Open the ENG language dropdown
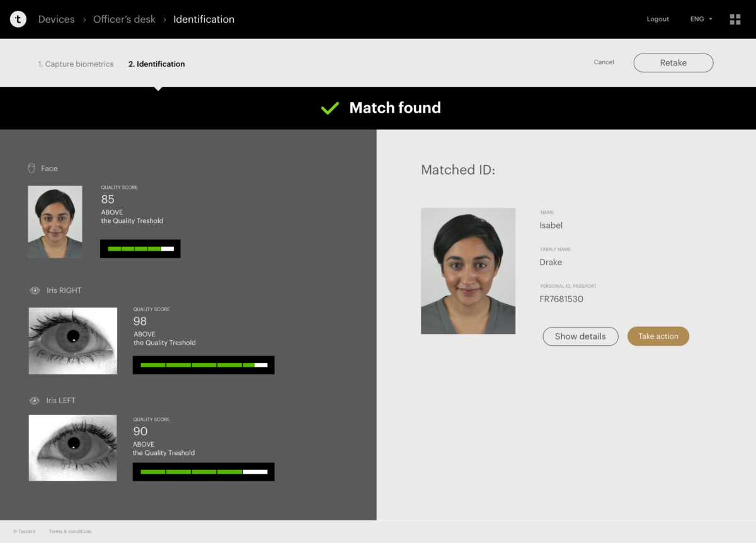The width and height of the screenshot is (756, 543). (701, 19)
